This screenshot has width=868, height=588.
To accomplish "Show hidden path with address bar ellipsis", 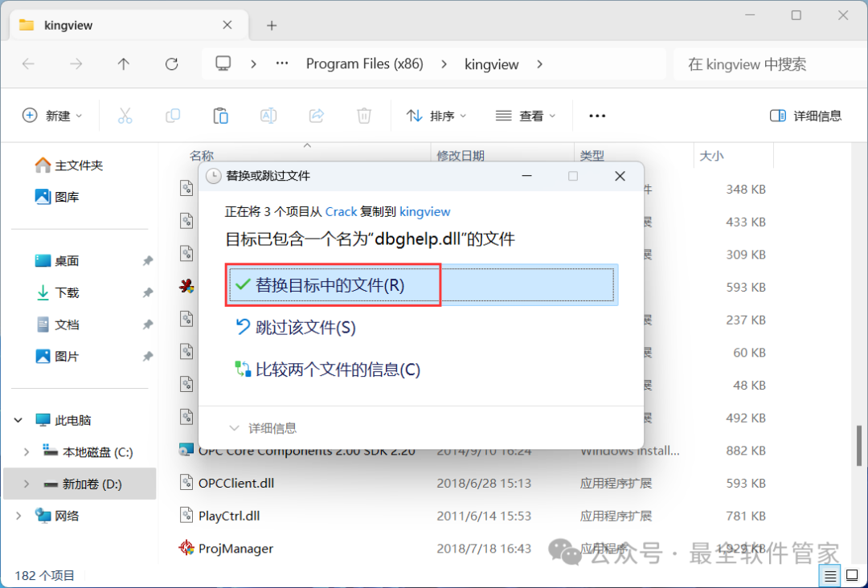I will [x=282, y=63].
